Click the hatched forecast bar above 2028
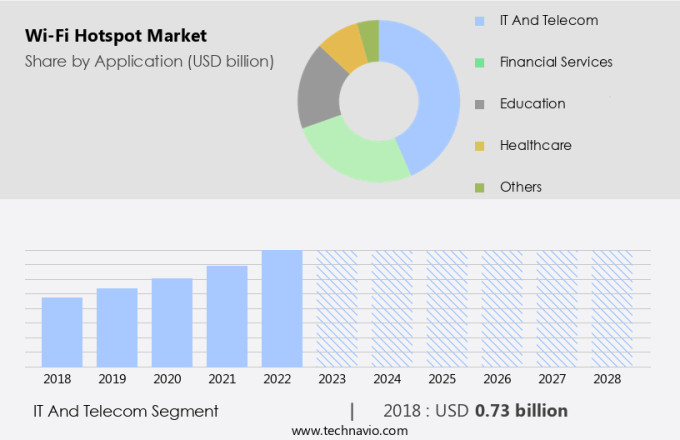Image resolution: width=680 pixels, height=440 pixels. pos(612,308)
